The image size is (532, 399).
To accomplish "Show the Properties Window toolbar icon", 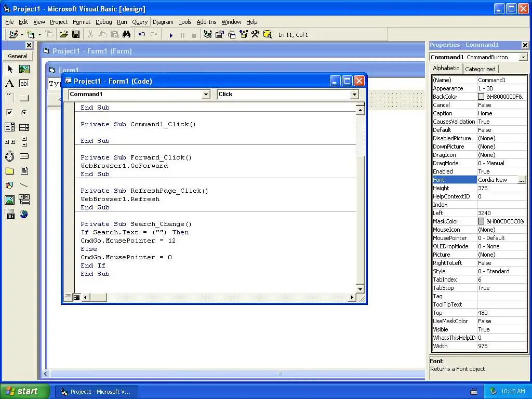I will point(220,35).
